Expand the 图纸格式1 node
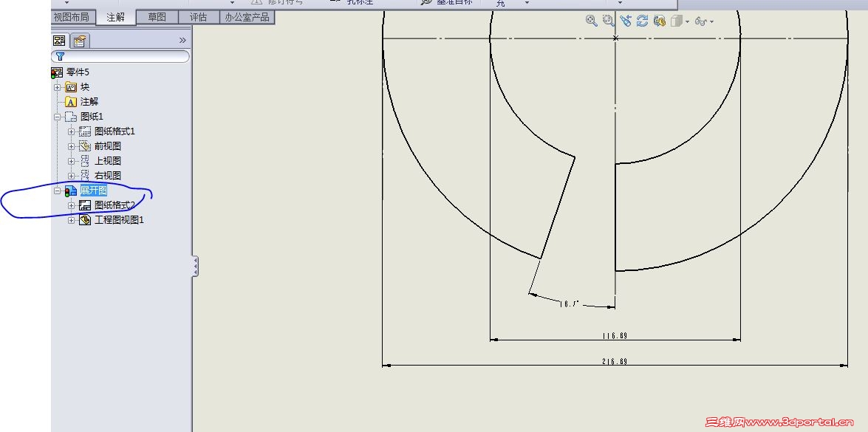Screen dimensions: 868x432 pyautogui.click(x=71, y=131)
